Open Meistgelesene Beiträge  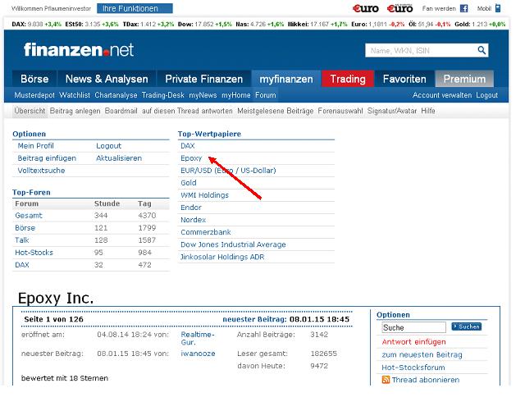pyautogui.click(x=276, y=111)
